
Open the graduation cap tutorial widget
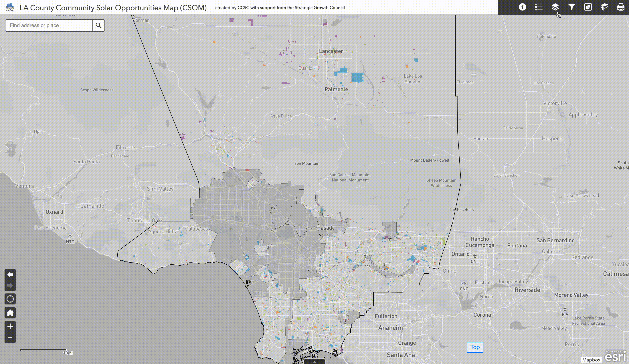(604, 7)
